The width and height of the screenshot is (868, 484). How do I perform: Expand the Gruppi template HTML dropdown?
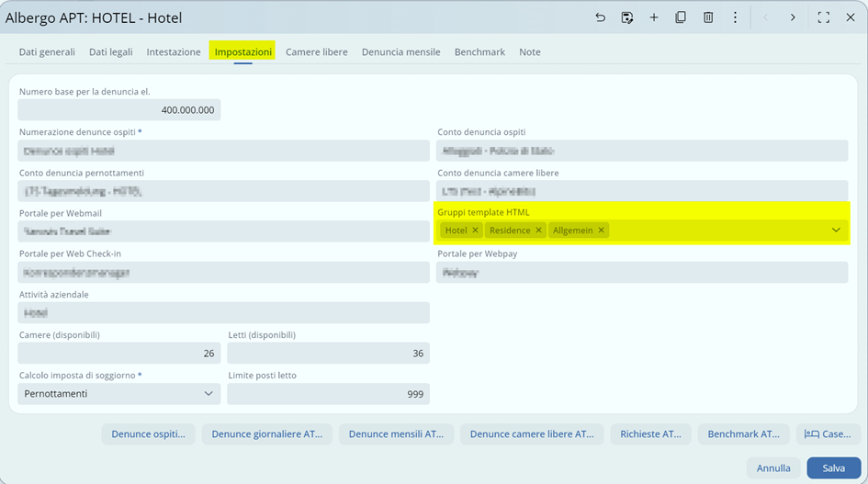[x=836, y=231]
